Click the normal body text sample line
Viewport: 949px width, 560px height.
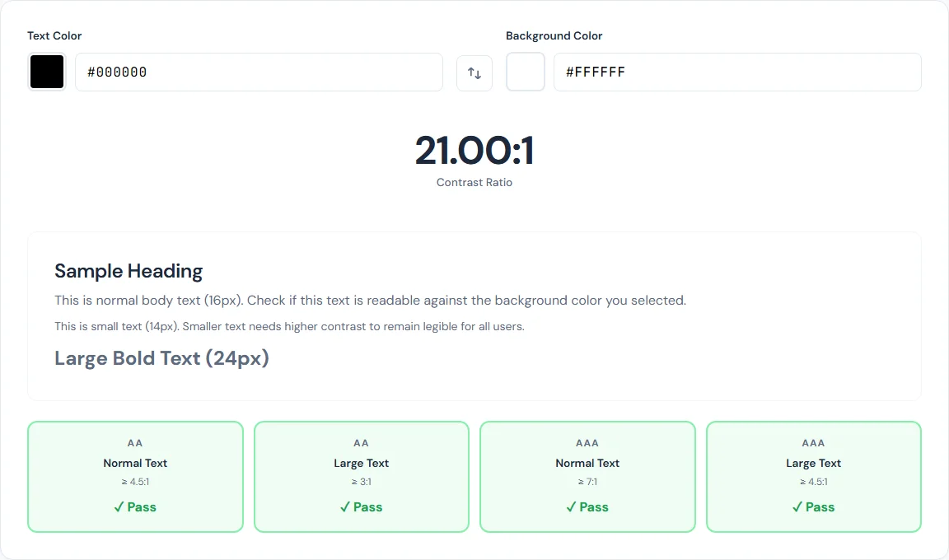(369, 300)
